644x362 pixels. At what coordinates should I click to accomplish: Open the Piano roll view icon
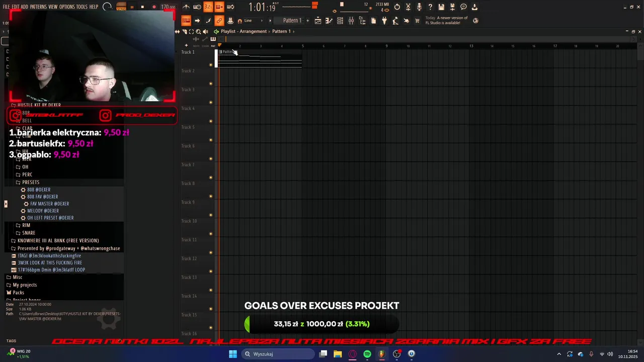tap(329, 21)
